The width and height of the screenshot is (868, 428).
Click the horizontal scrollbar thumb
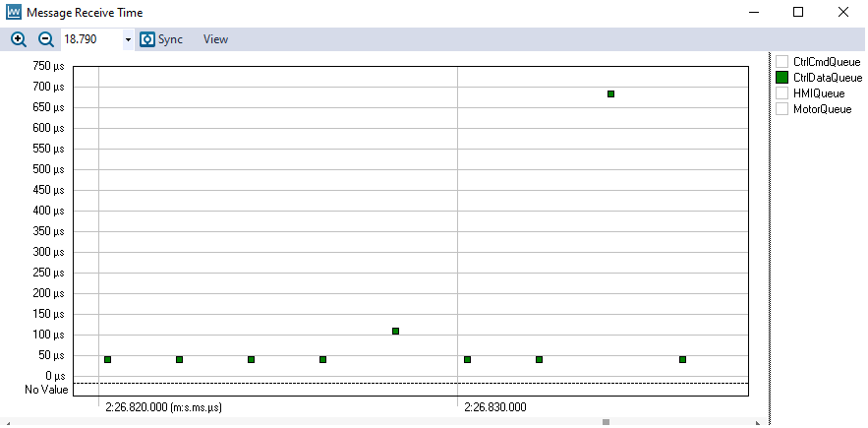click(606, 423)
